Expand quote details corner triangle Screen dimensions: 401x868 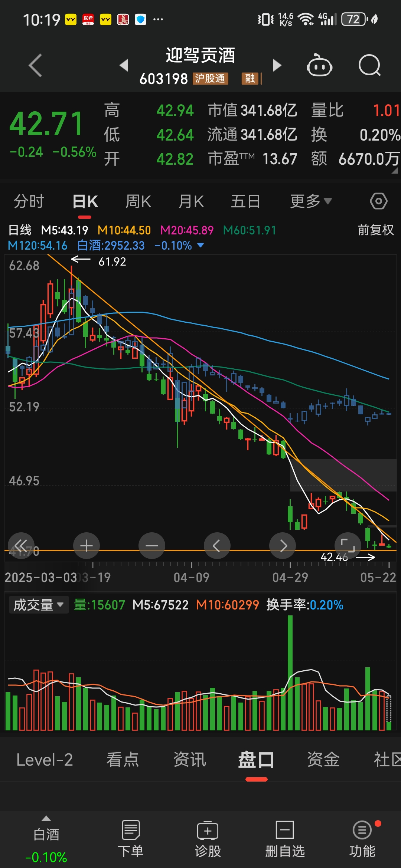pos(395,171)
